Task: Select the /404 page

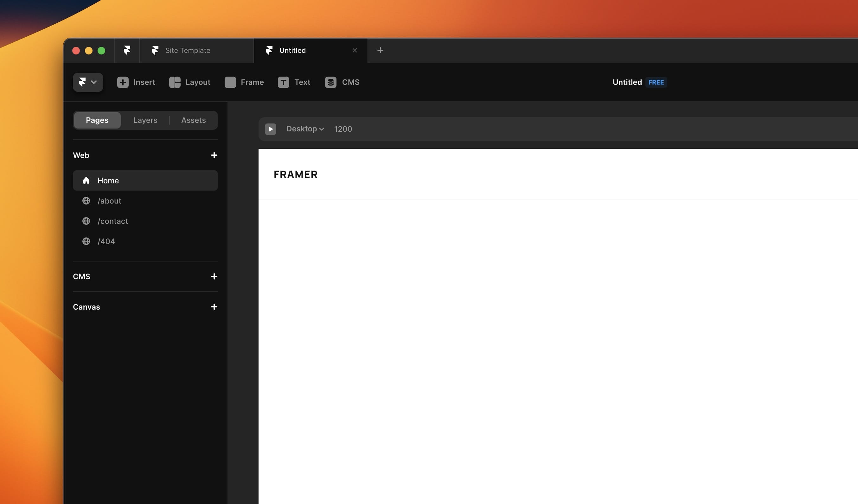Action: click(106, 241)
